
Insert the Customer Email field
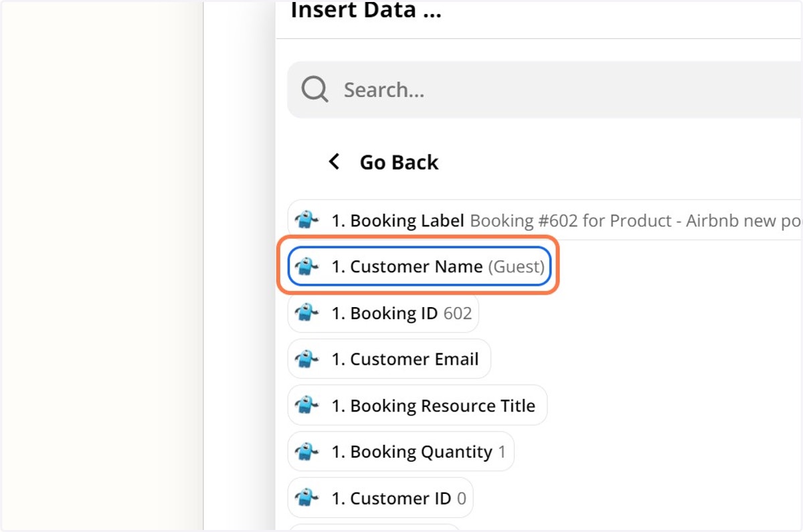[x=389, y=359]
